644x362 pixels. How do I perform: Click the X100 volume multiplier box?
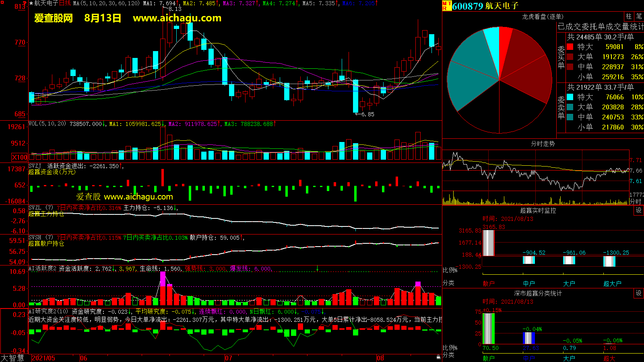(20, 157)
